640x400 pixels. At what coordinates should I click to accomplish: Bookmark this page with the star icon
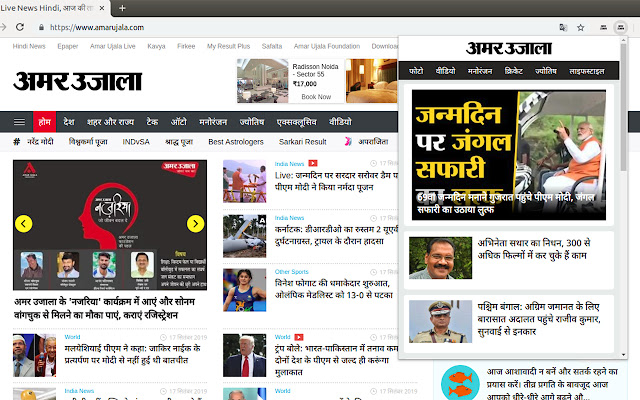pos(580,27)
